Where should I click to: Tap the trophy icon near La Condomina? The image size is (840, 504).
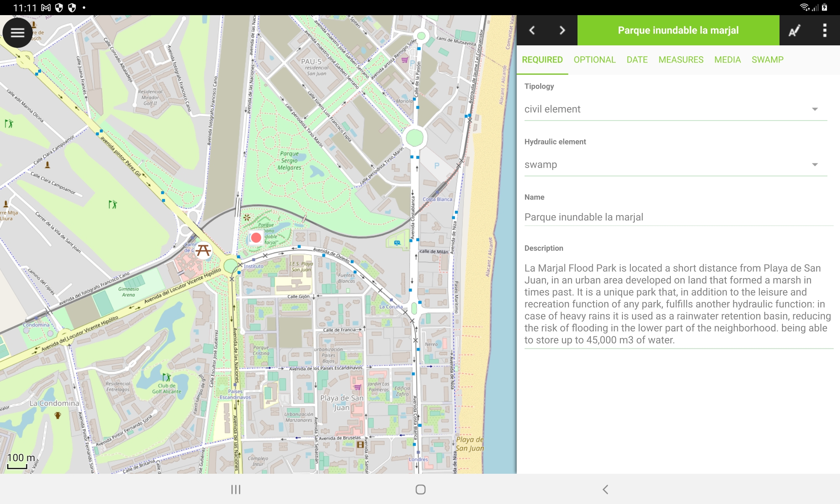click(58, 415)
